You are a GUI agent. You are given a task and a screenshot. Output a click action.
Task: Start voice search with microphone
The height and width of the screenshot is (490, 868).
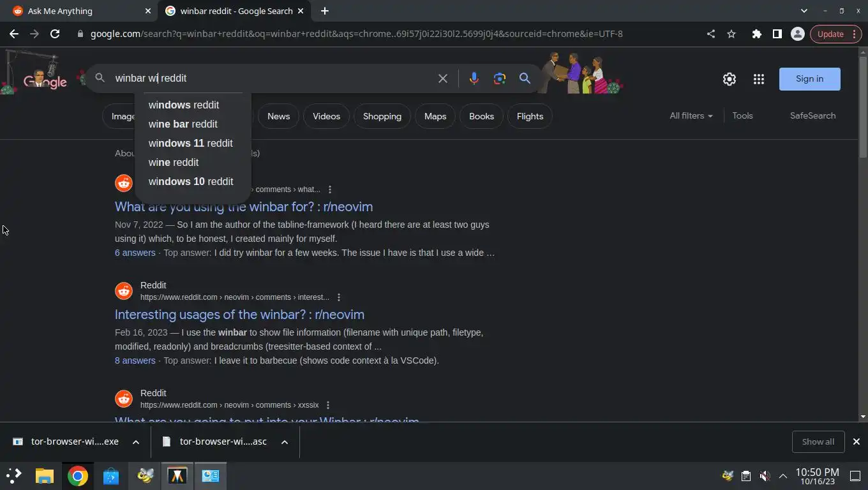click(474, 78)
